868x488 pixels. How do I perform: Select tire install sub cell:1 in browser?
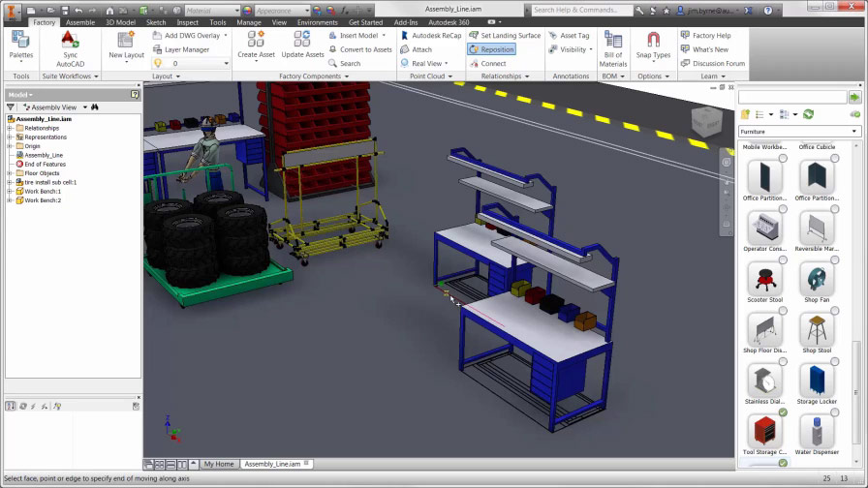pos(49,182)
